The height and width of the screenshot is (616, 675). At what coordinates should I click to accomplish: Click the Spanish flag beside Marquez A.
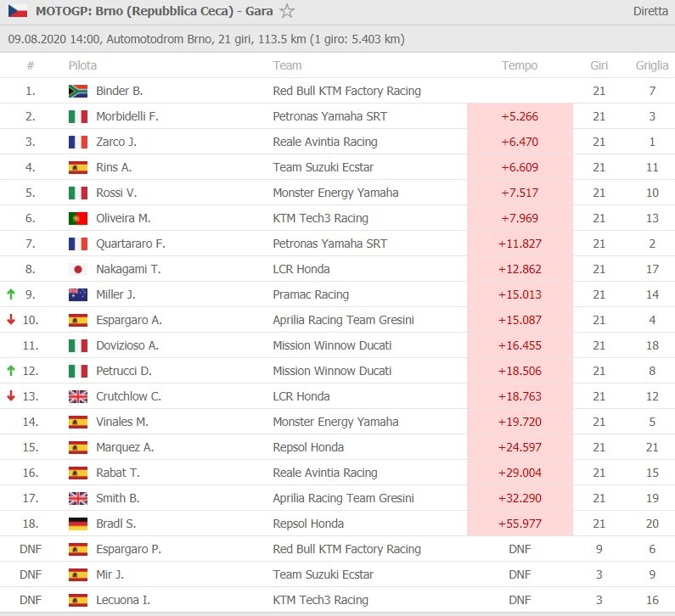[78, 447]
